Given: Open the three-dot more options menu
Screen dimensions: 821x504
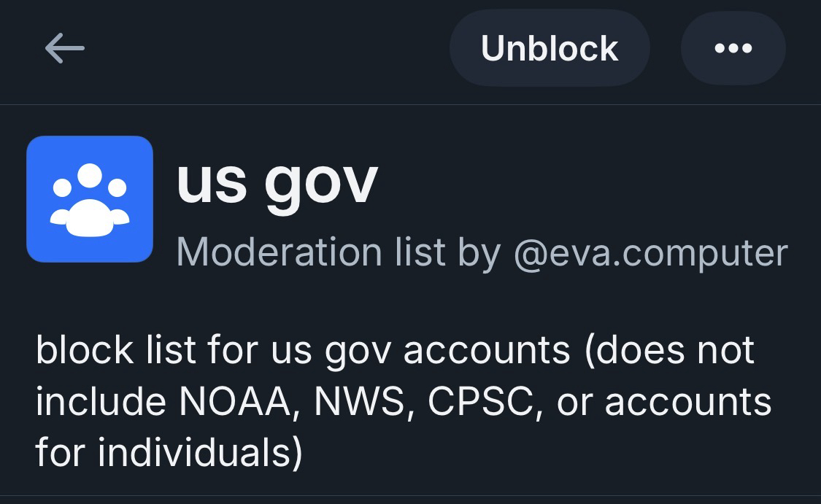Looking at the screenshot, I should coord(733,49).
